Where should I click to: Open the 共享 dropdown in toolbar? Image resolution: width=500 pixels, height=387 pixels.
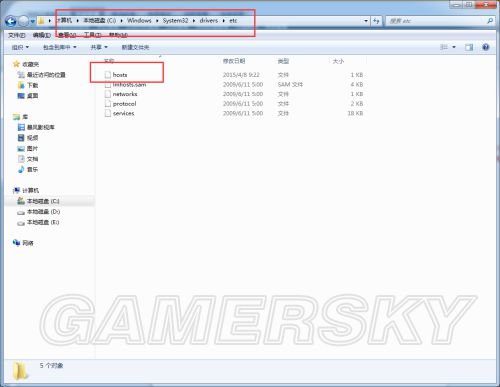[x=99, y=47]
